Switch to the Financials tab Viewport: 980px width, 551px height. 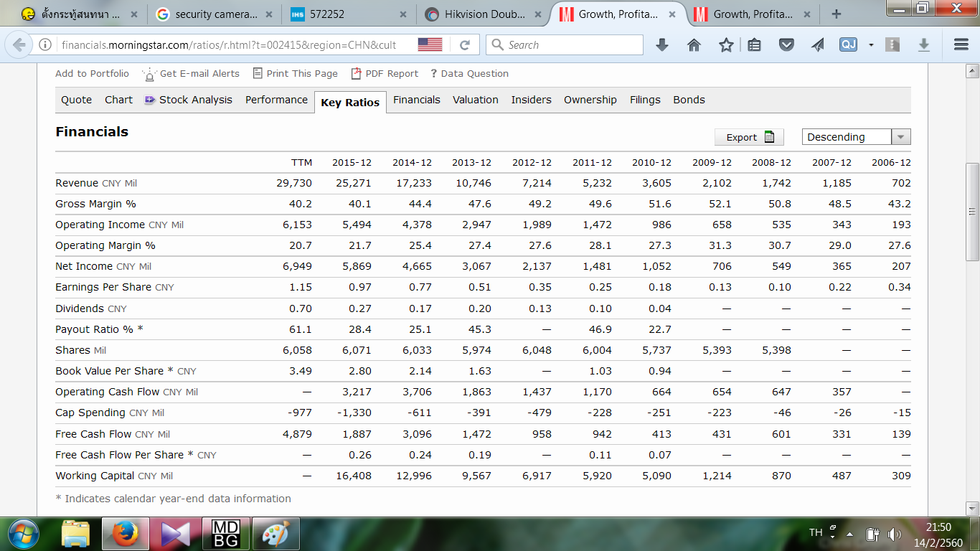tap(416, 100)
